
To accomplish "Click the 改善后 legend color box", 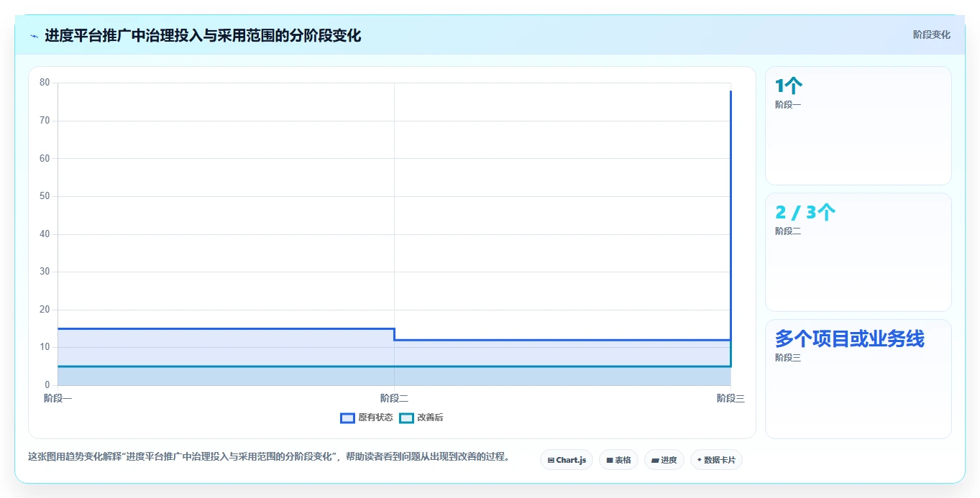I will coord(407,418).
